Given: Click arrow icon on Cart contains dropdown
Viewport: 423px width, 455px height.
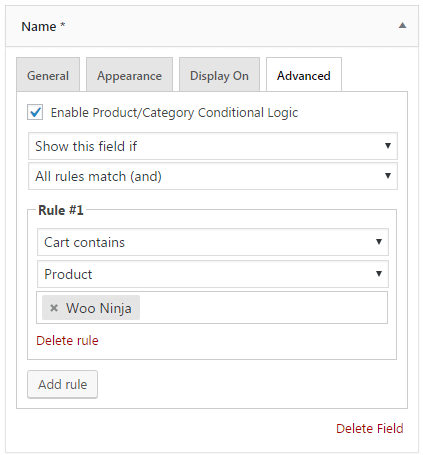Looking at the screenshot, I should (x=379, y=242).
